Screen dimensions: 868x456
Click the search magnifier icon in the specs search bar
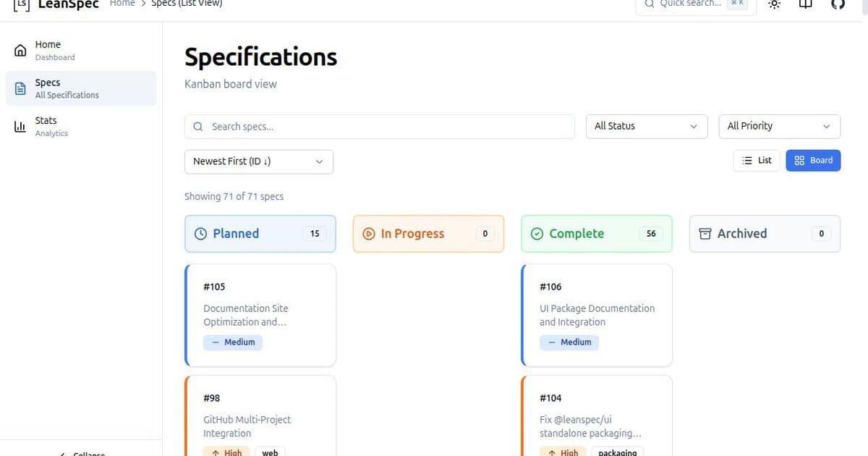[x=197, y=126]
